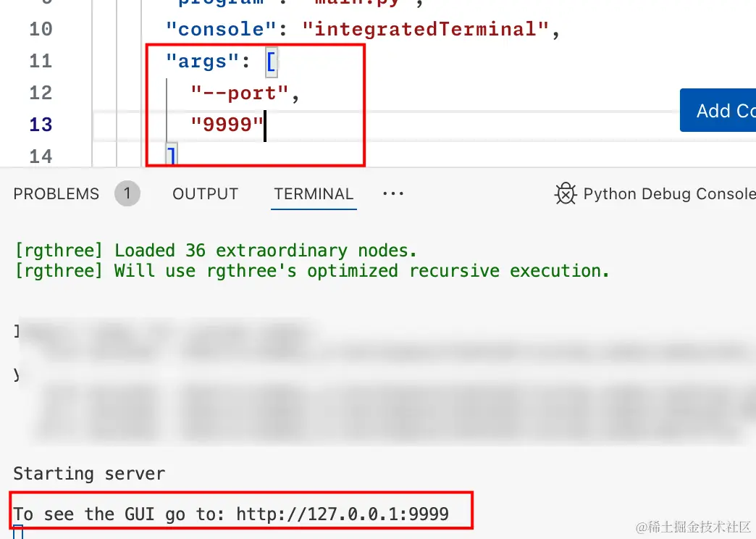
Task: Click the "--port" string on line 12
Action: 240,93
